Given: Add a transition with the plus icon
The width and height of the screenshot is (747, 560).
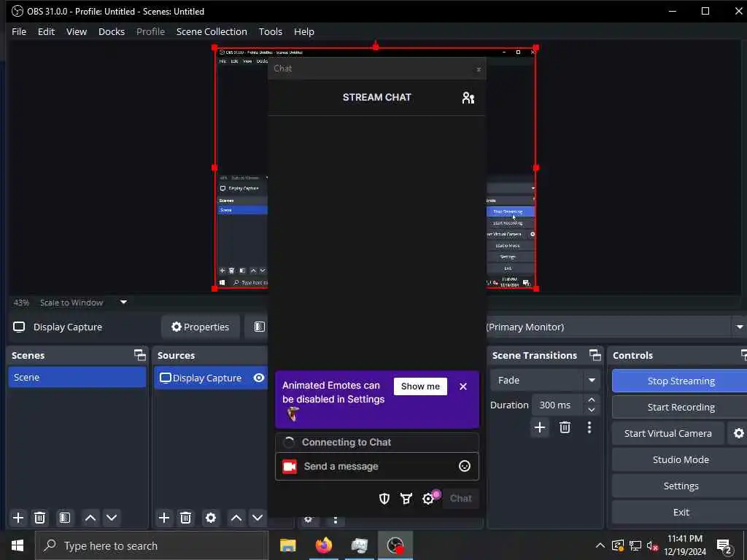Looking at the screenshot, I should click(540, 427).
